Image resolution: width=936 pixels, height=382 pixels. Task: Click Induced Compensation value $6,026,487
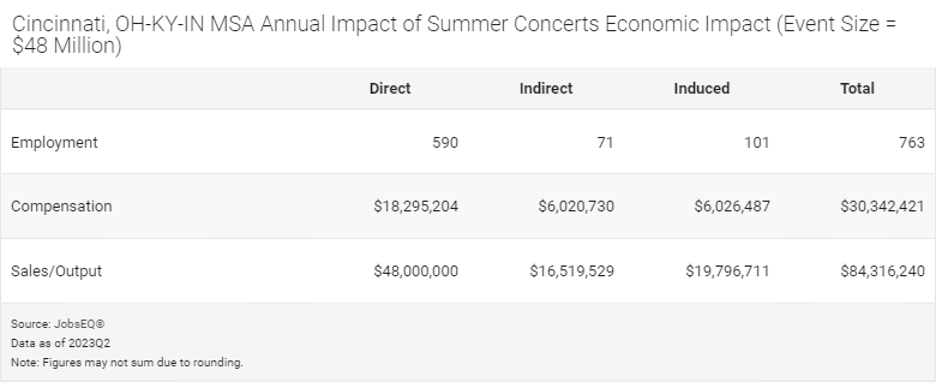pyautogui.click(x=732, y=207)
